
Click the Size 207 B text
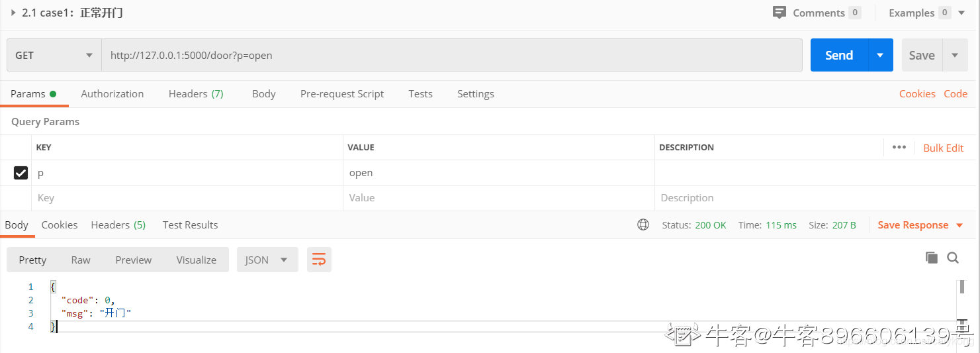point(832,225)
